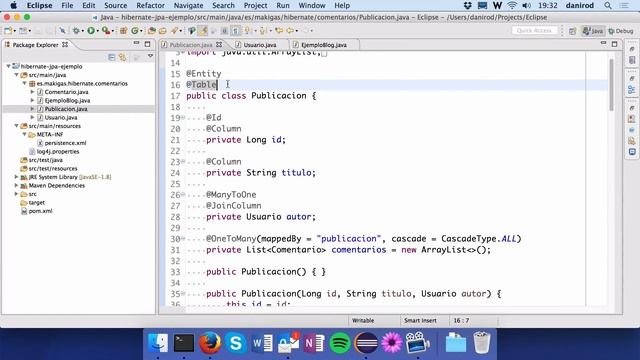Toggle Block Selection Mode toolbar button
The height and width of the screenshot is (360, 640).
pyautogui.click(x=224, y=31)
